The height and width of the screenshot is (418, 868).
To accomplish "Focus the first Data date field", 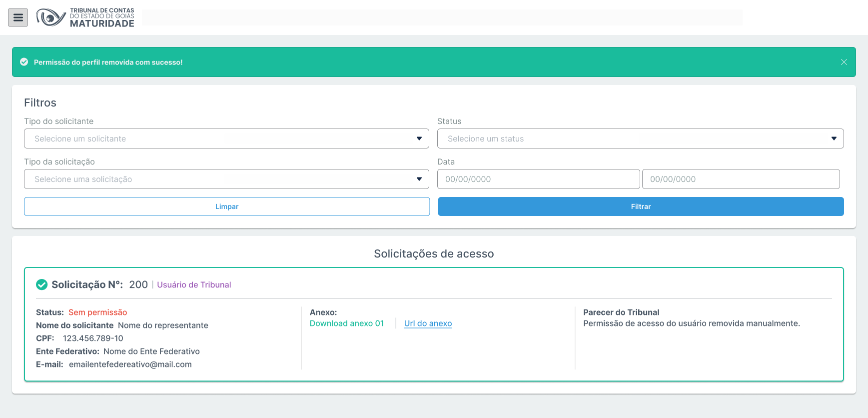I will click(x=538, y=179).
